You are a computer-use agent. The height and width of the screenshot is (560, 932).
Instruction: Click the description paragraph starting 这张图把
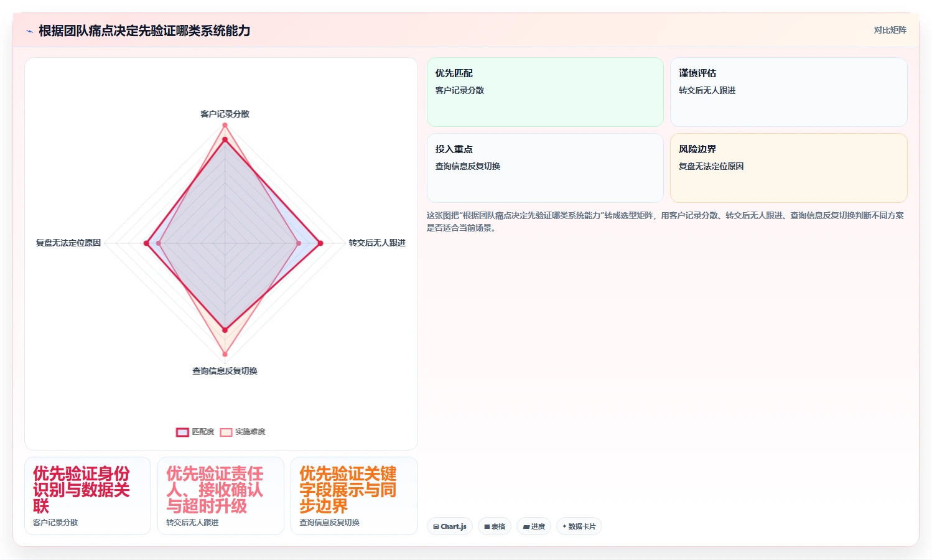(x=665, y=222)
